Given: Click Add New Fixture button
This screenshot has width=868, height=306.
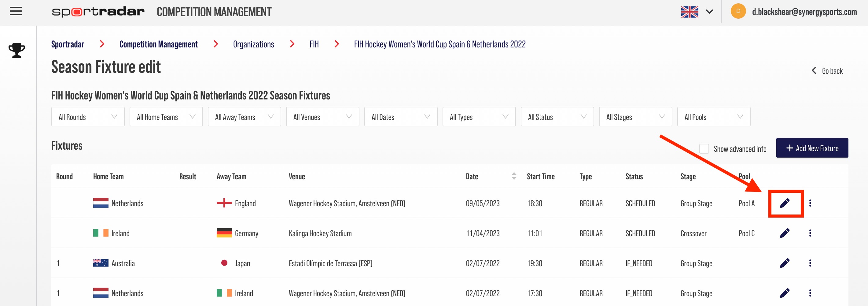Looking at the screenshot, I should [x=812, y=148].
